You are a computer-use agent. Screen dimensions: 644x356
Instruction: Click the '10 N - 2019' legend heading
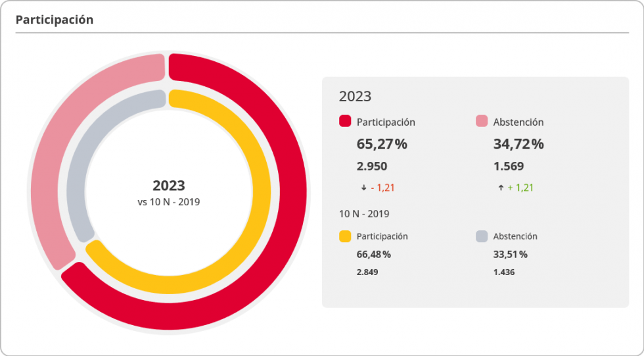click(364, 214)
